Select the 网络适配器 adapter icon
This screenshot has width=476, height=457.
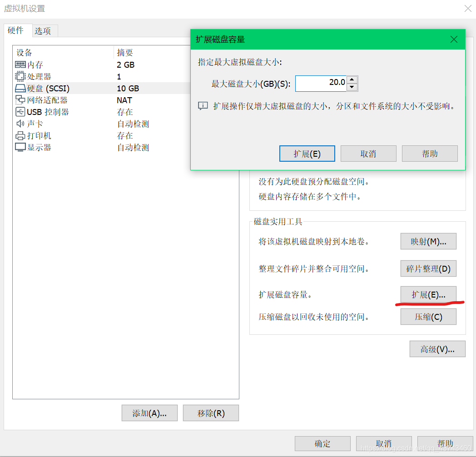click(x=20, y=100)
